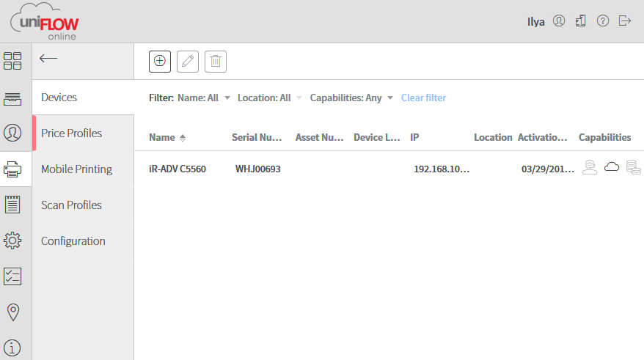Open the Mobile Printing menu item
Viewport: 644px width, 360px height.
(83, 169)
